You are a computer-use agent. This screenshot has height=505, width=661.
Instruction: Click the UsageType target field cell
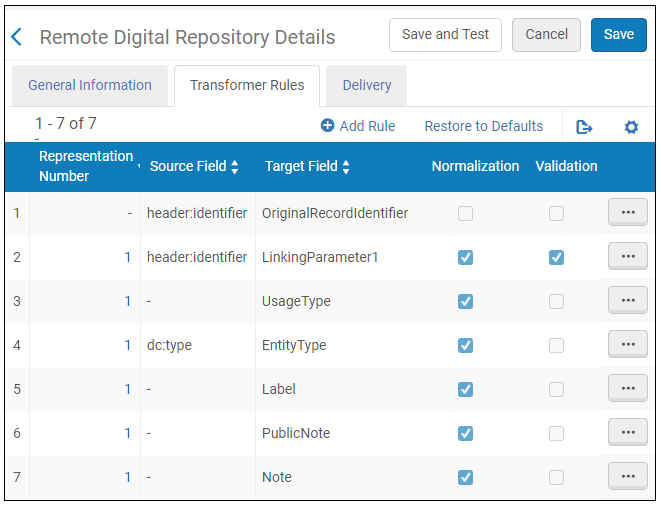click(296, 301)
